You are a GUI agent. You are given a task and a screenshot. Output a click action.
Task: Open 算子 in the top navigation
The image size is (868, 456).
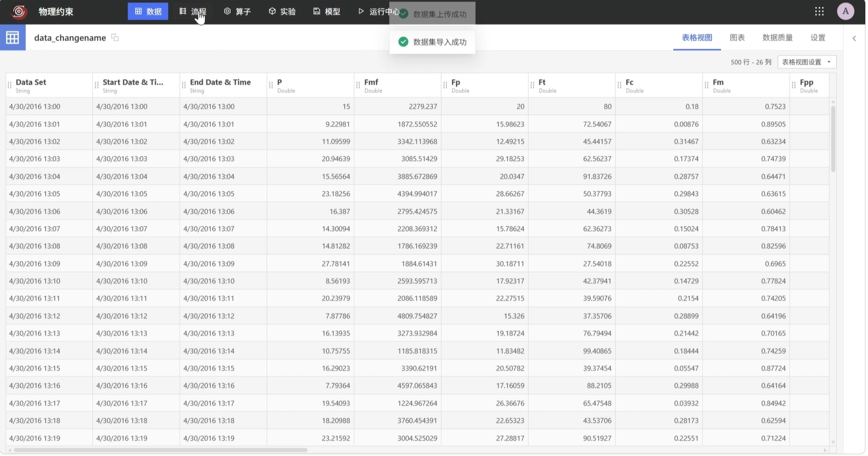pos(238,11)
